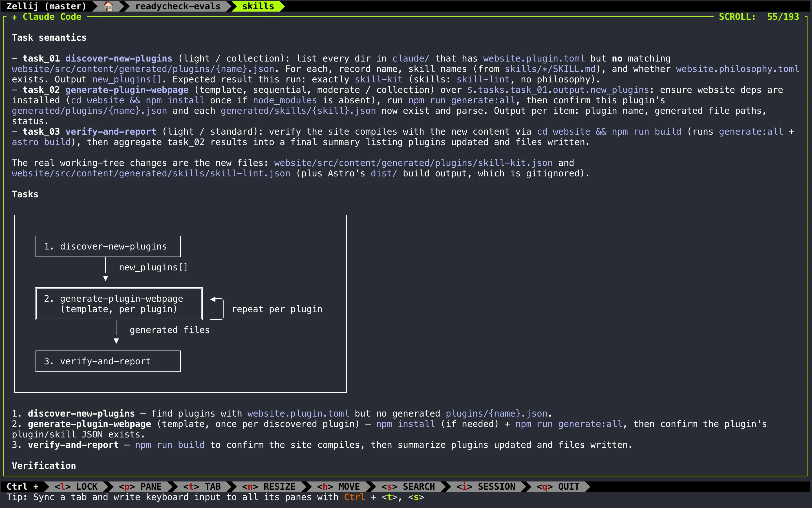812x508 pixels.
Task: Click the task_02 label in Task semantics
Action: click(41, 90)
